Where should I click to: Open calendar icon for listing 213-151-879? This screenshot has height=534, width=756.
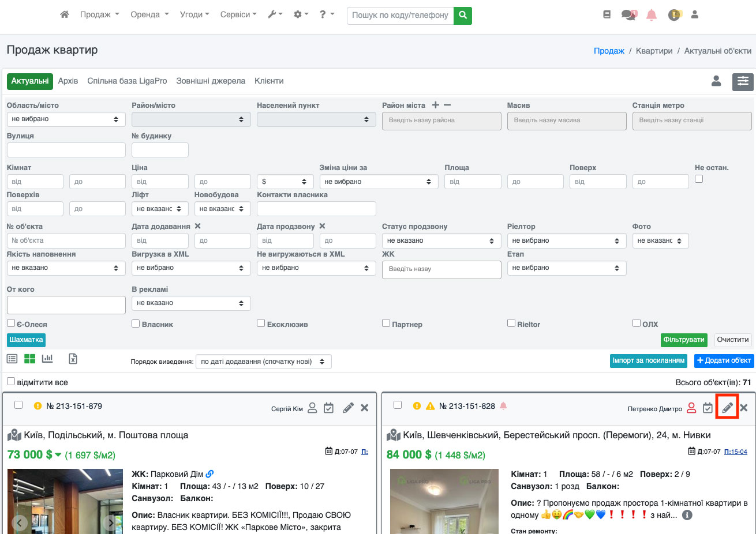coord(328,408)
